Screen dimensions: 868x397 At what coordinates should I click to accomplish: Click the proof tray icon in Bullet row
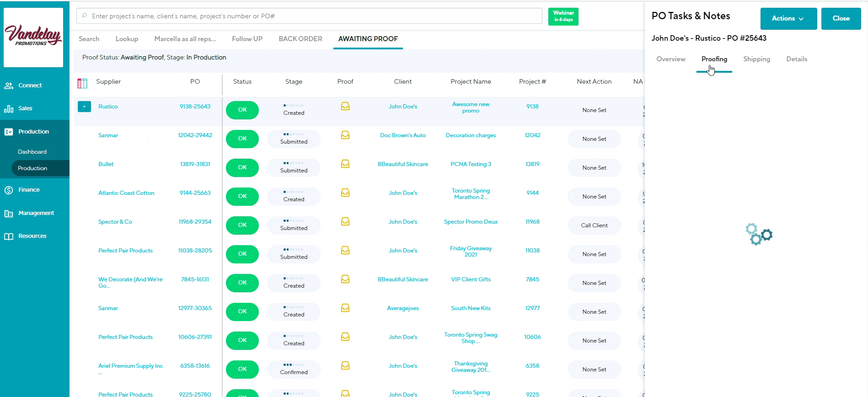345,164
